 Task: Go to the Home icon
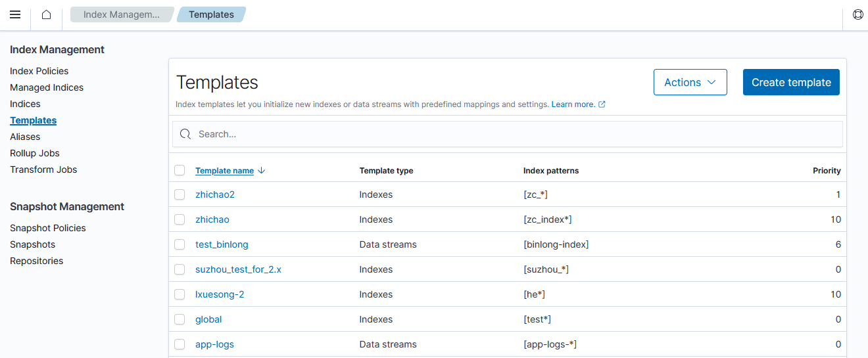click(46, 14)
